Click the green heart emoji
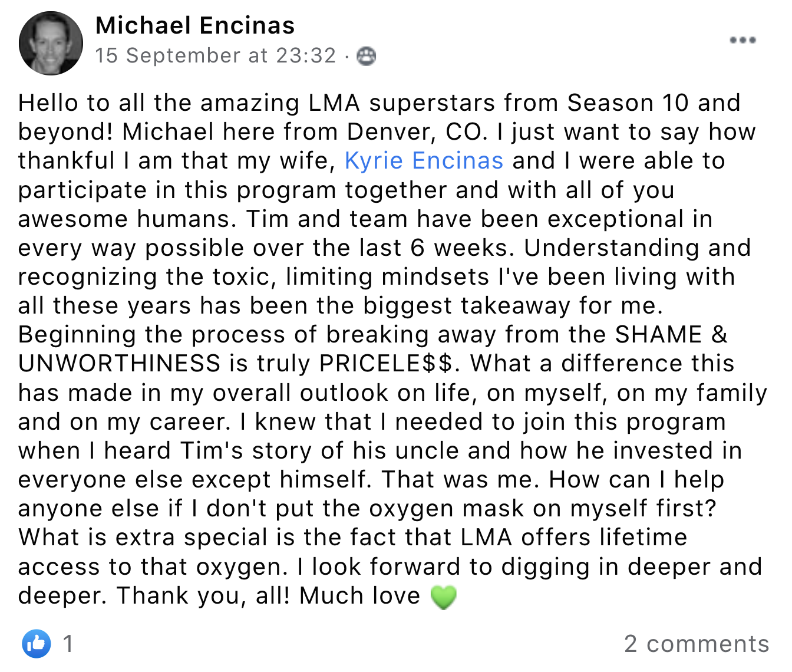Image resolution: width=792 pixels, height=672 pixels. 443,597
